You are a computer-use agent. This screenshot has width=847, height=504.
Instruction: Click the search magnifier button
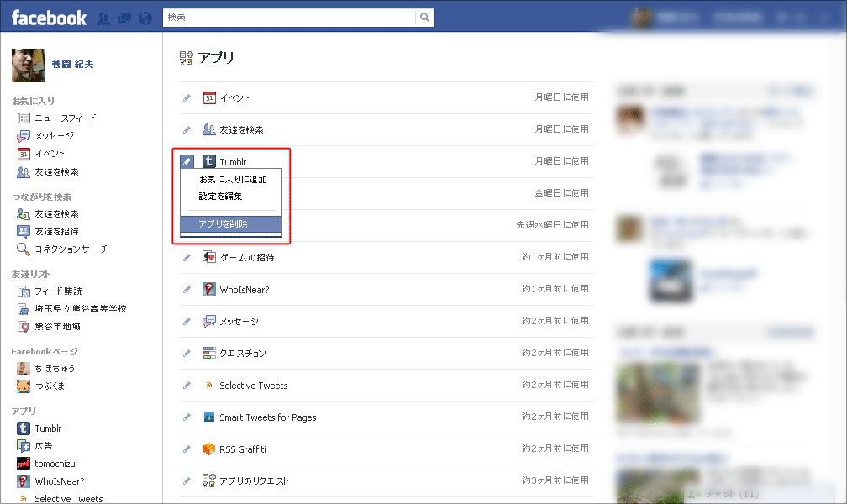424,18
